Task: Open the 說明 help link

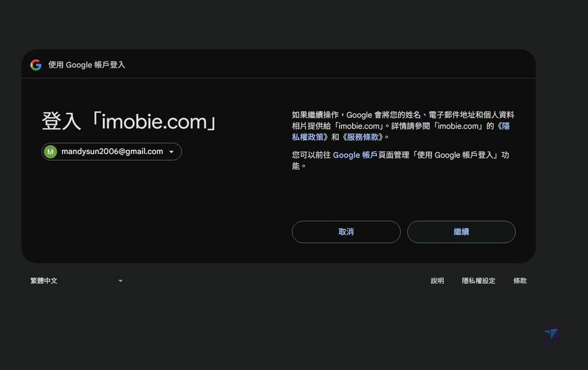Action: 437,281
